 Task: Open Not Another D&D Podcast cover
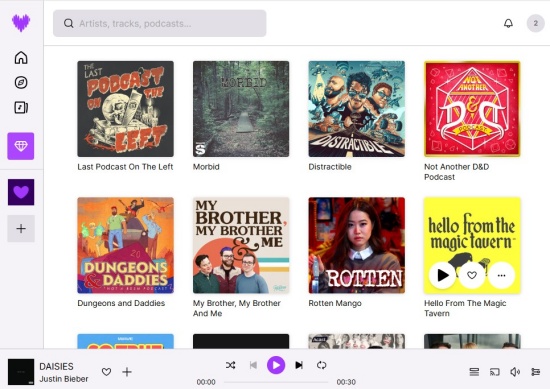click(x=472, y=109)
